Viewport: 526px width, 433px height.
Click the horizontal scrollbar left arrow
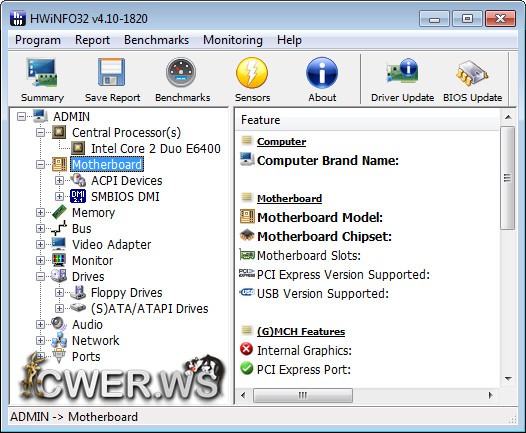(x=243, y=395)
